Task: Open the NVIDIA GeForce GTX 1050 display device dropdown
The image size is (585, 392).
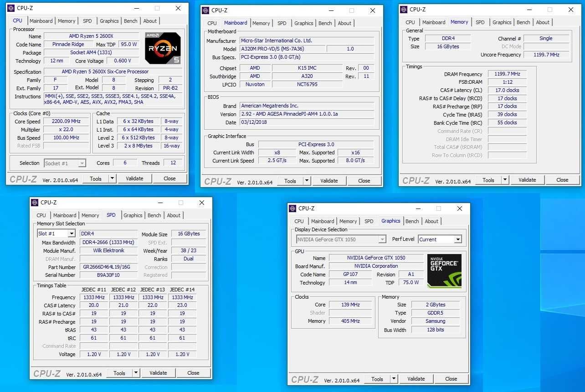Action: tap(382, 239)
